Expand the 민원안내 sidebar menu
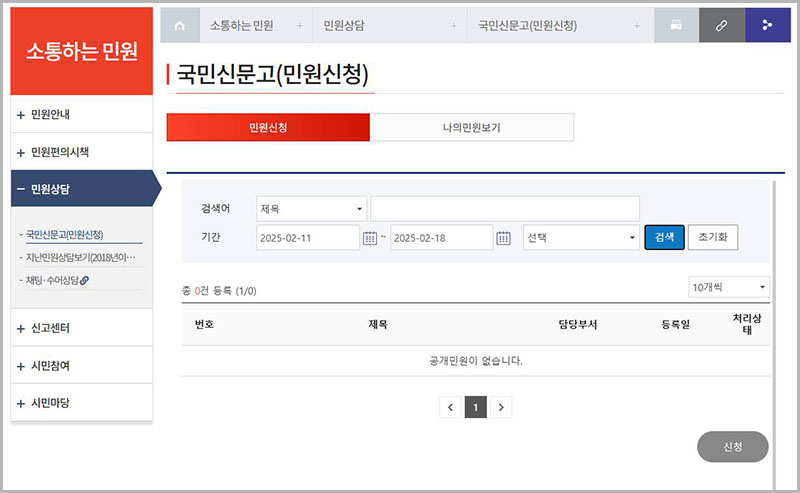The height and width of the screenshot is (493, 800). [x=81, y=115]
